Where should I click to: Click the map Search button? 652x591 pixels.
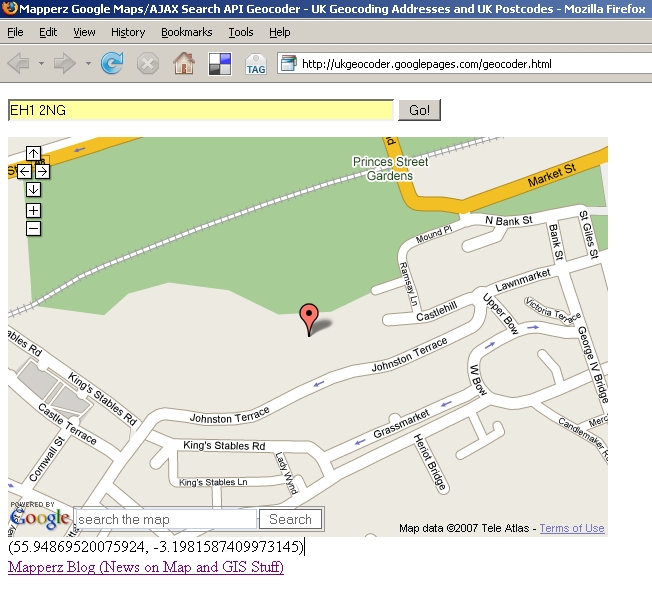tap(290, 519)
